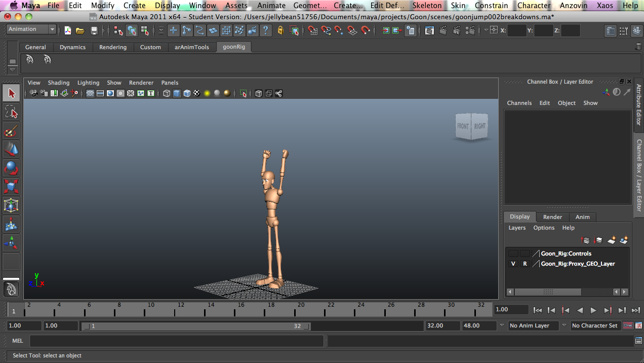Screen dimensions: 644x363
Task: Expand the input mode arrow before X field
Action: point(486,30)
